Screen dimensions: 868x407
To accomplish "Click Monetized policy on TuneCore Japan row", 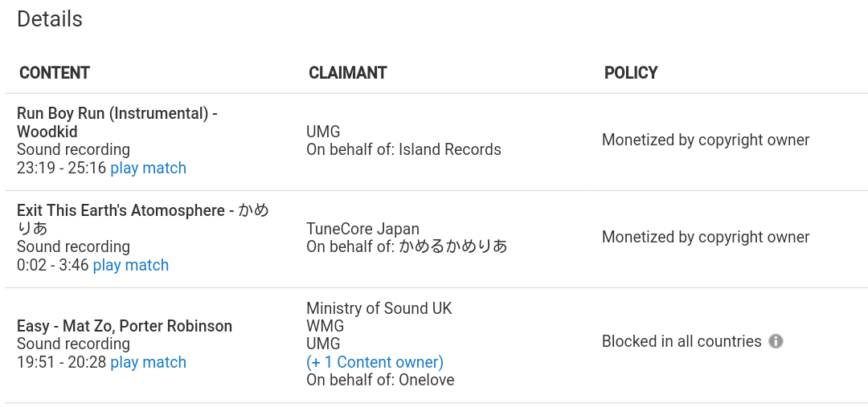I will pyautogui.click(x=706, y=238).
